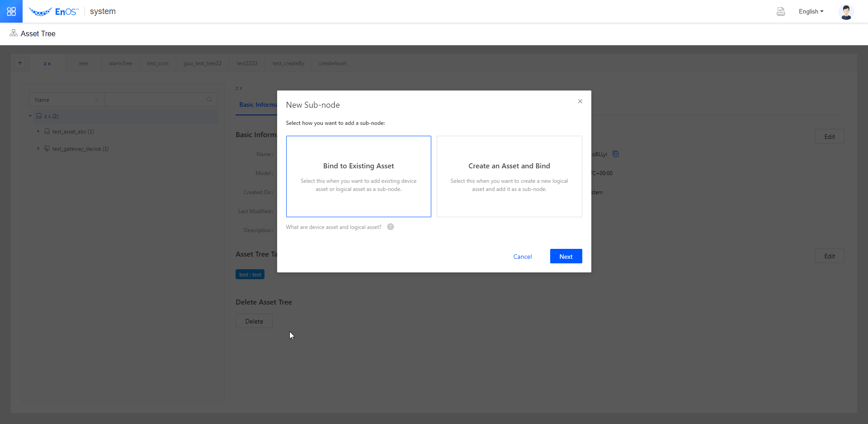Click the test : test tag
This screenshot has width=868, height=424.
[x=250, y=275]
